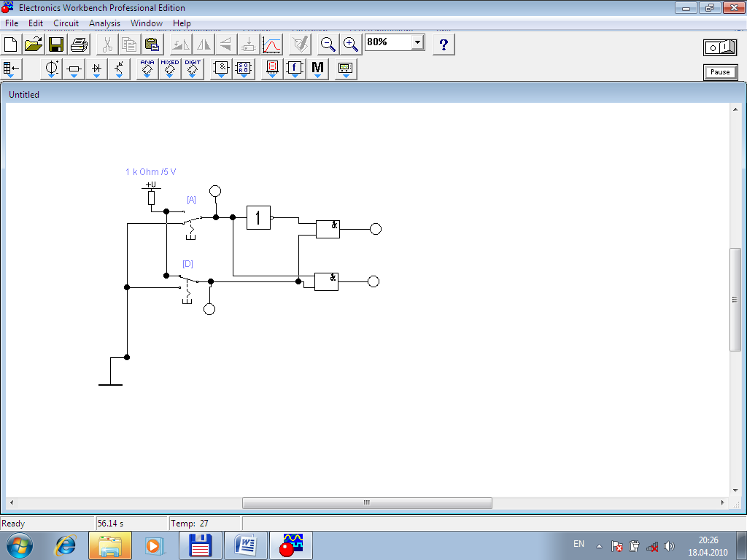Open the Display Graphs icon
Image resolution: width=747 pixels, height=560 pixels.
271,44
